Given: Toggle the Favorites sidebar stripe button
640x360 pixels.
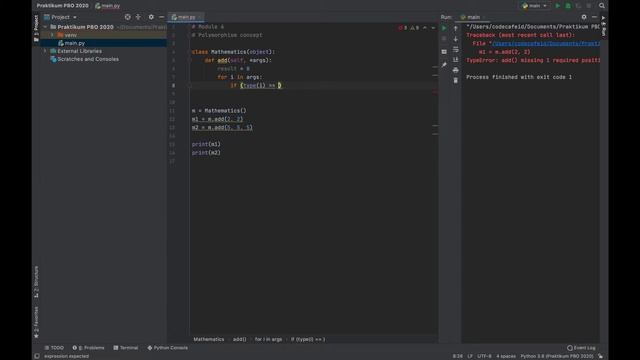Looking at the screenshot, I should click(x=36, y=322).
